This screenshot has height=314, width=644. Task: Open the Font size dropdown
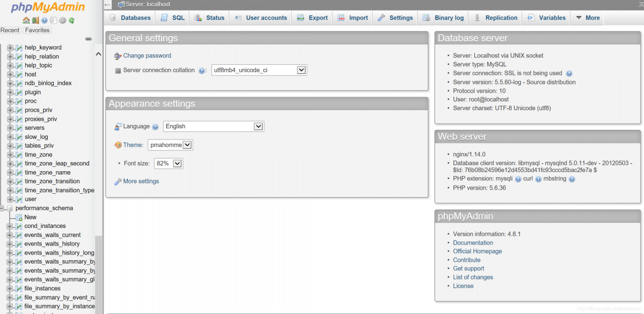click(168, 163)
